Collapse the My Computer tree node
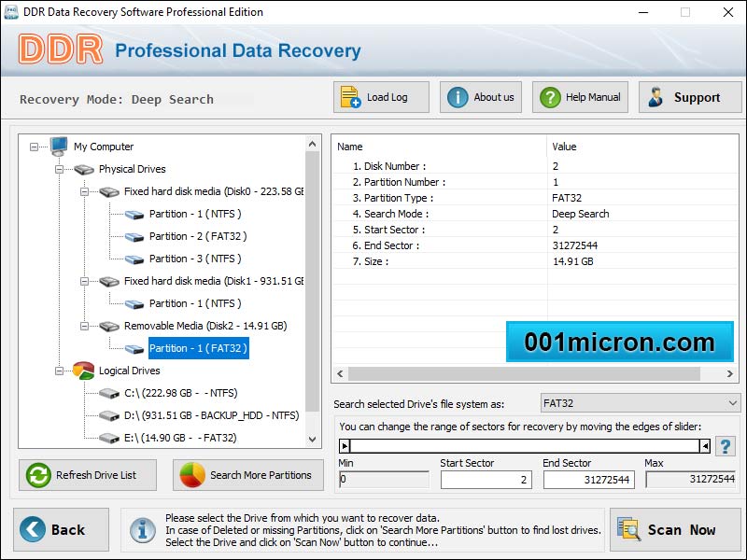 (34, 147)
